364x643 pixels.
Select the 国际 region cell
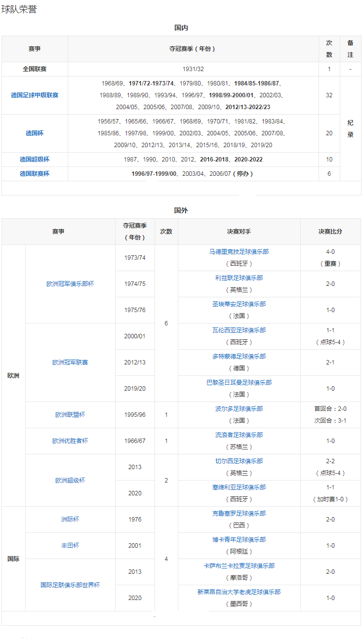coord(13,559)
